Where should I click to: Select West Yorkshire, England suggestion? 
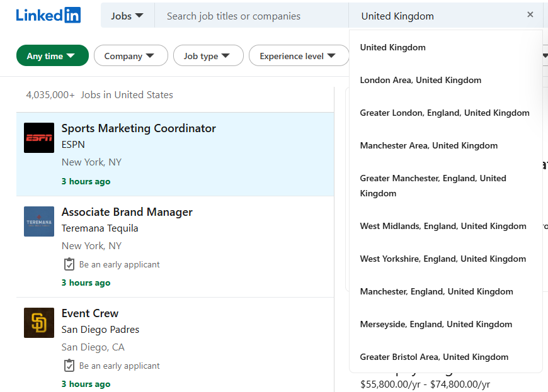coord(445,259)
